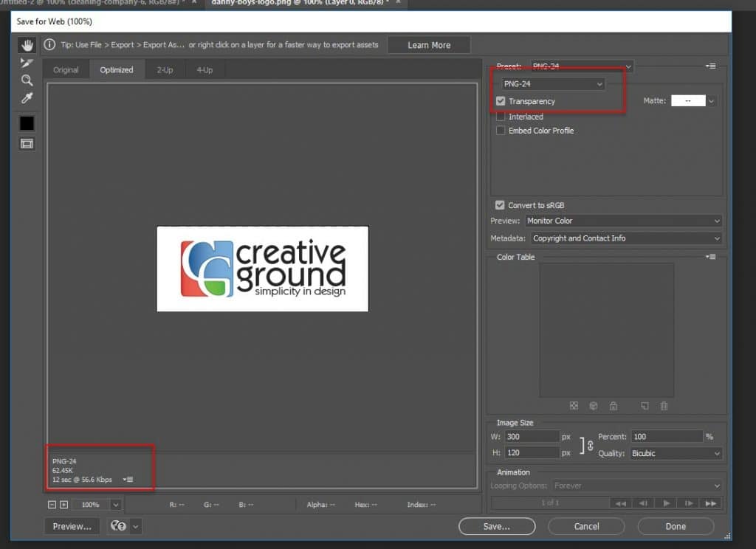Select the Hand tool
Screen dimensions: 756x549
click(27, 45)
